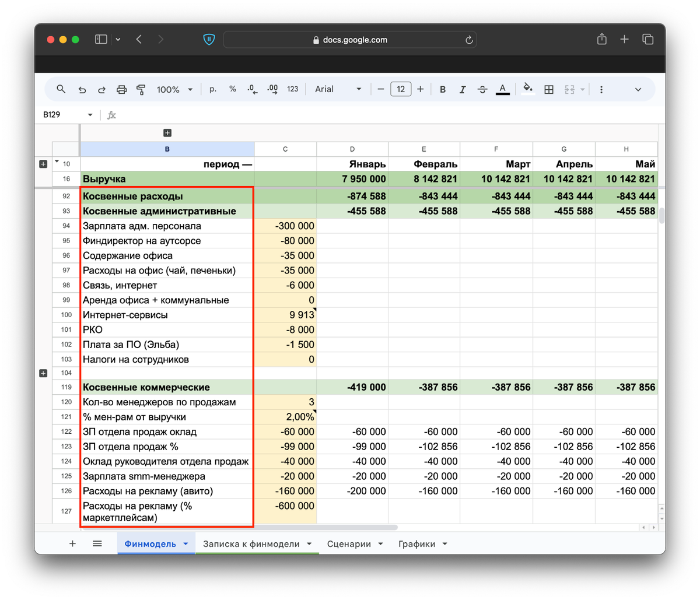Switch to the Сценарии sheet tab
Image resolution: width=700 pixels, height=600 pixels.
click(355, 543)
